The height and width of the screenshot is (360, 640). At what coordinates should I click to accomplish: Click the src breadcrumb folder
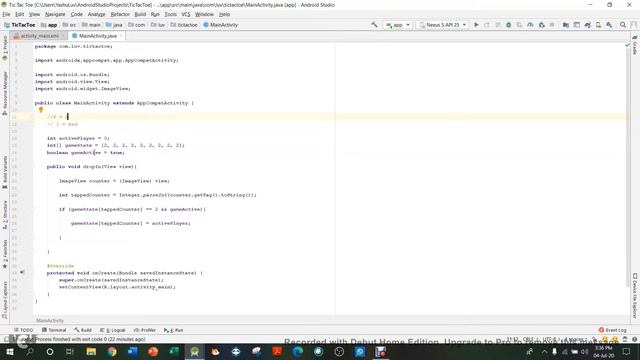69,25
